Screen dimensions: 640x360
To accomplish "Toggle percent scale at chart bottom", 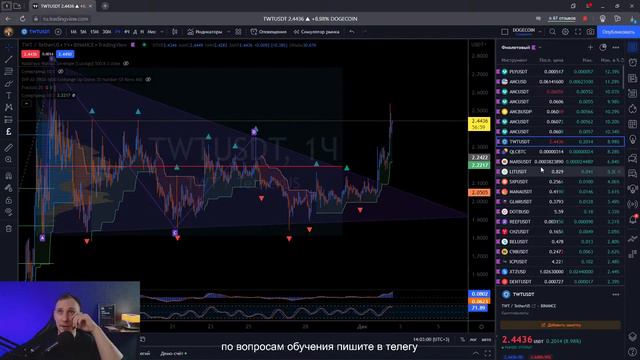I will (462, 340).
